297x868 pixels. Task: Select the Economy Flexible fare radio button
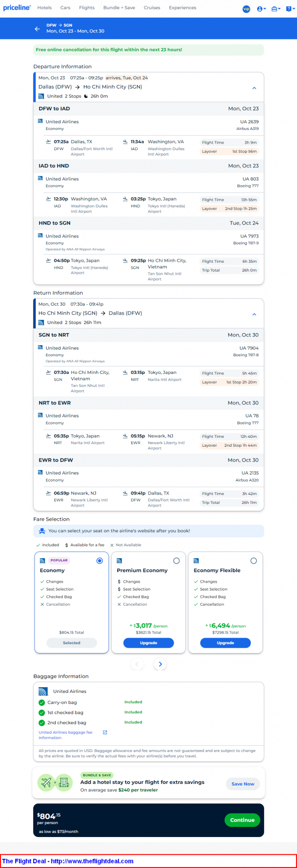coord(254,561)
